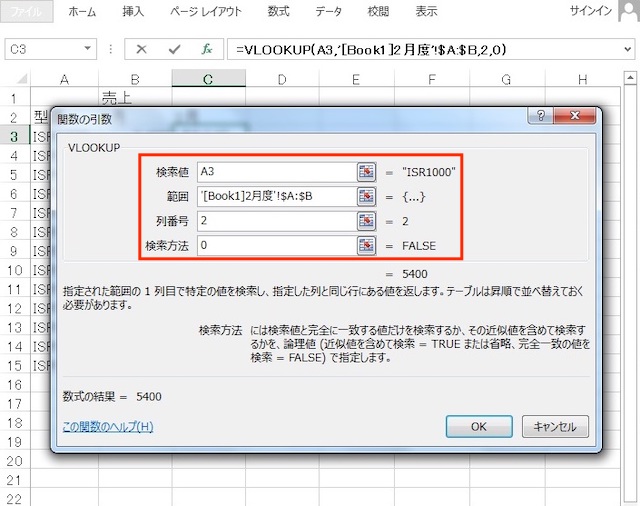Collapse dialog via 検索方法 range selector icon
The width and height of the screenshot is (640, 506).
coord(366,246)
